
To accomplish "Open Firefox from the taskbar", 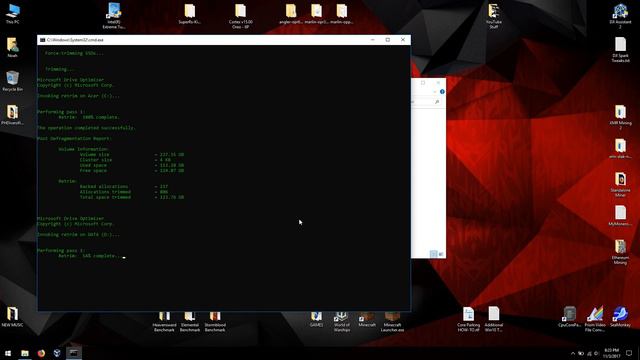I will pos(41,353).
